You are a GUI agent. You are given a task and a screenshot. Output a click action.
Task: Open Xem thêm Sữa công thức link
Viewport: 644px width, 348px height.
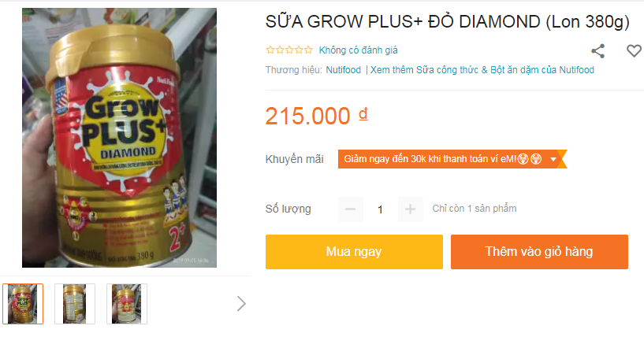482,70
